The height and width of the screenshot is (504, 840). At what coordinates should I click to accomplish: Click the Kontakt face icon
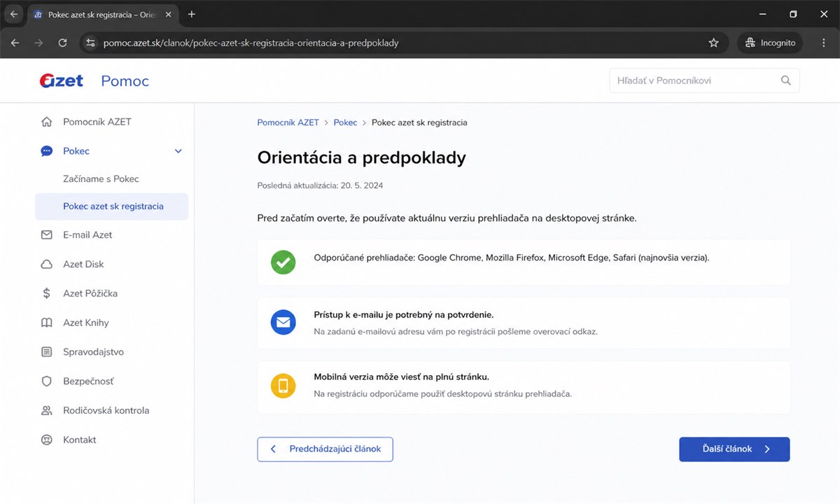click(x=47, y=440)
